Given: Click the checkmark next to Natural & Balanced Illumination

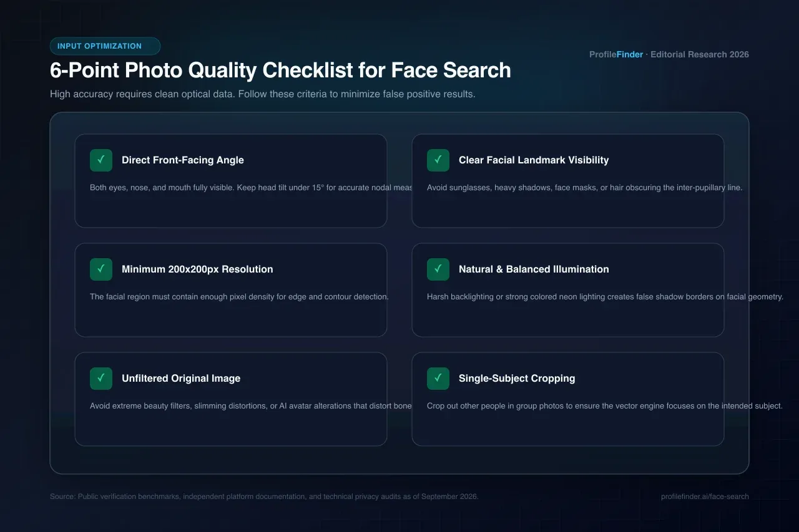Looking at the screenshot, I should (x=438, y=269).
